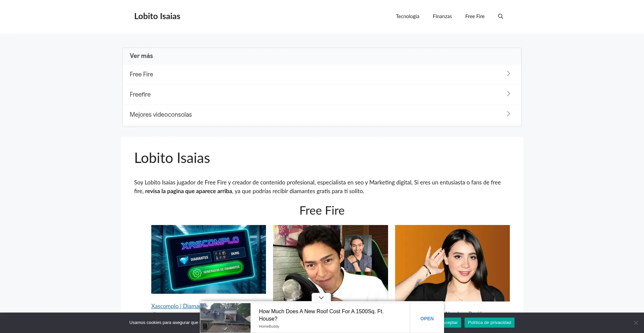644x333 pixels.
Task: Follow the Xascomplo Diamantes article link
Action: coord(175,306)
